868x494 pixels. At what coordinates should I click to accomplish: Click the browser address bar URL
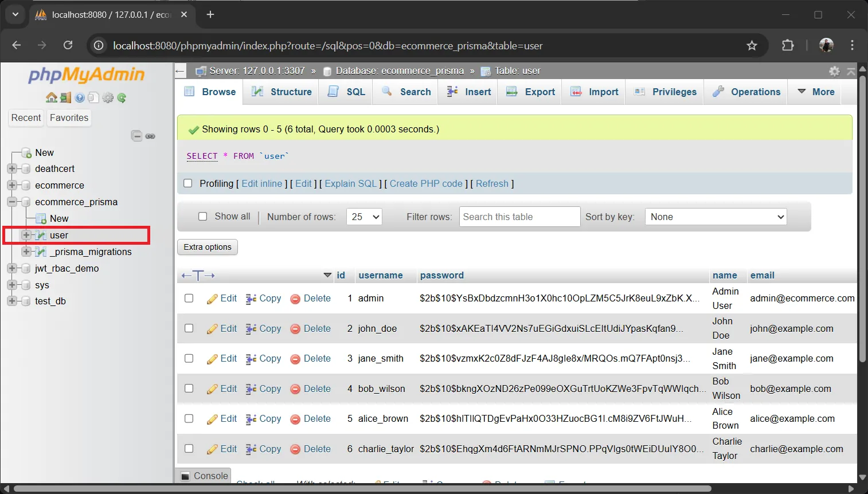click(x=327, y=45)
